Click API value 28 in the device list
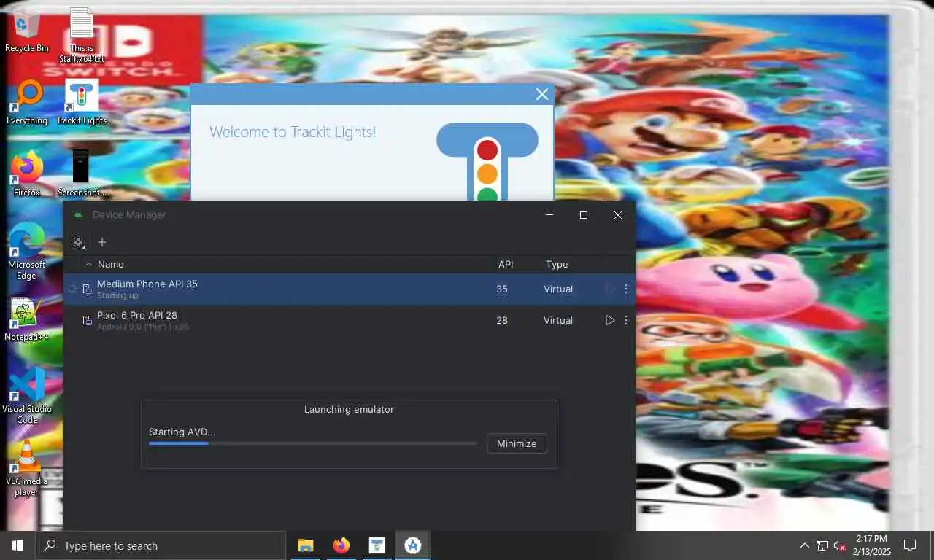Screen dimensions: 934x560 click(x=502, y=320)
